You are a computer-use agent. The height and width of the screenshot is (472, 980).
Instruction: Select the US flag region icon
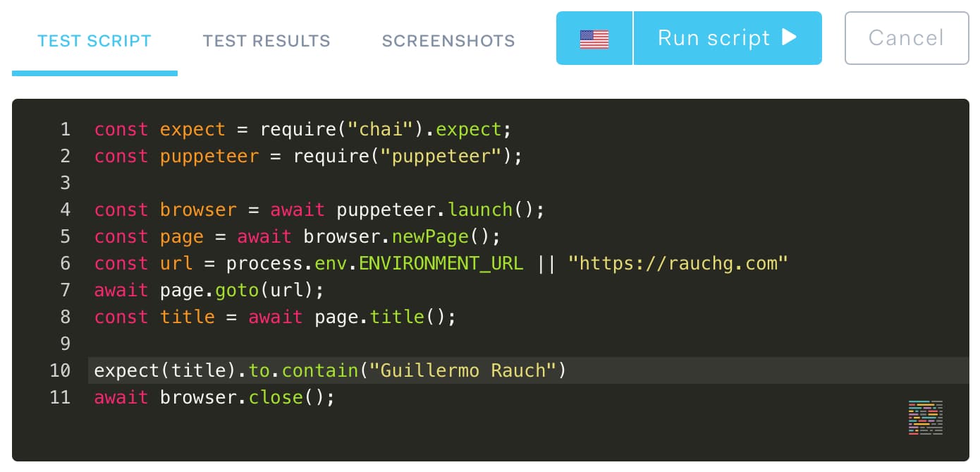[x=594, y=38]
